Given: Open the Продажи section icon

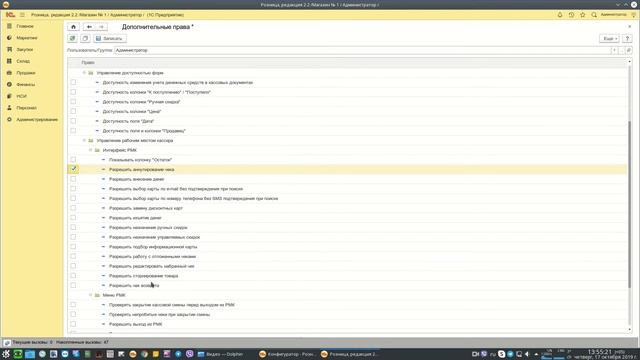Looking at the screenshot, I should tap(9, 73).
